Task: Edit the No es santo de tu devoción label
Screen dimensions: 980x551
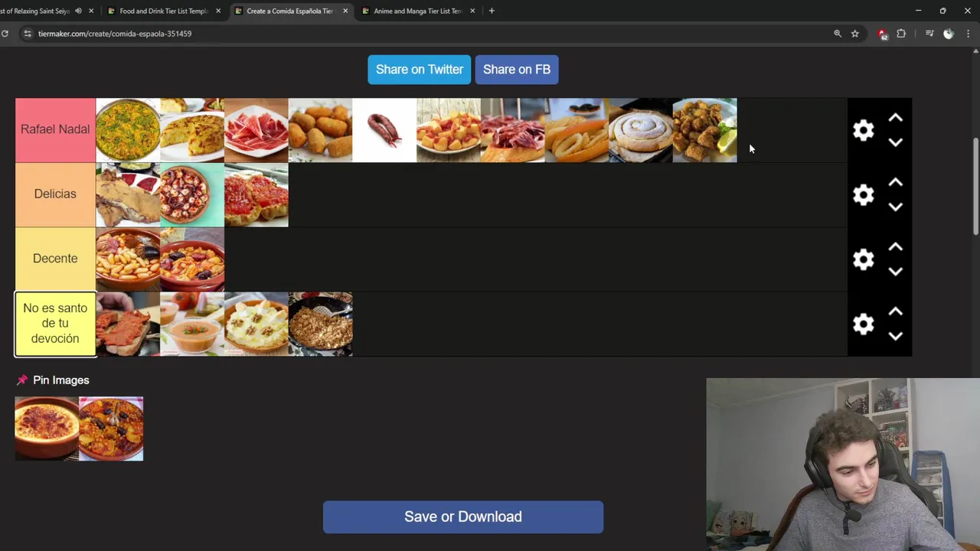Action: point(55,324)
